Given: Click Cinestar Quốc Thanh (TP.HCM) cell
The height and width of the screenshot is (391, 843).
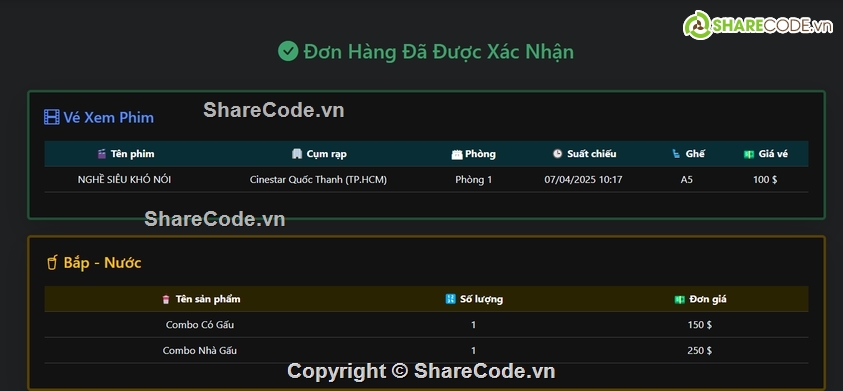Looking at the screenshot, I should (x=318, y=180).
